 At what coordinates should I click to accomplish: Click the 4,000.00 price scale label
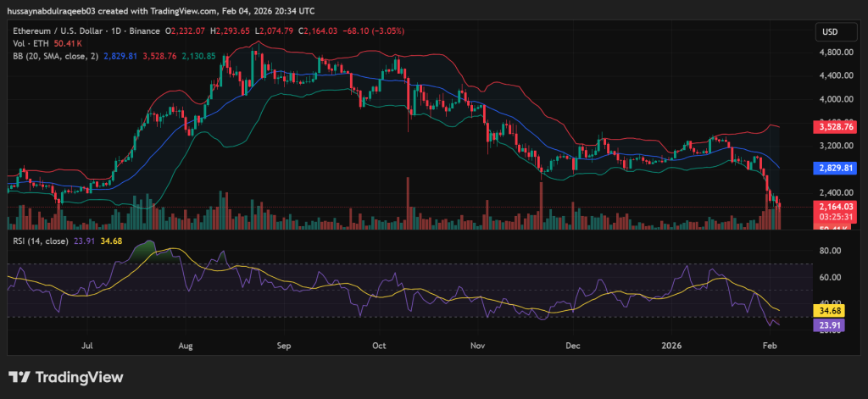(835, 98)
